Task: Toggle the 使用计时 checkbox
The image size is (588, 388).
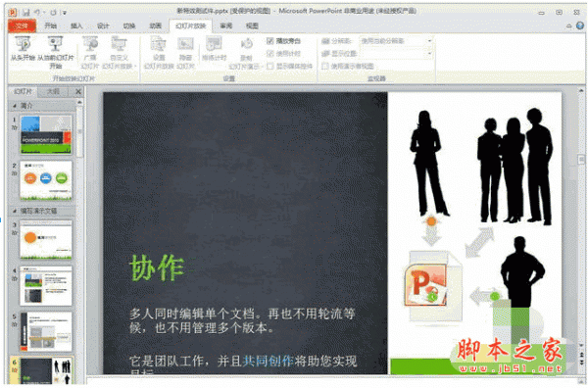Action: tap(270, 53)
